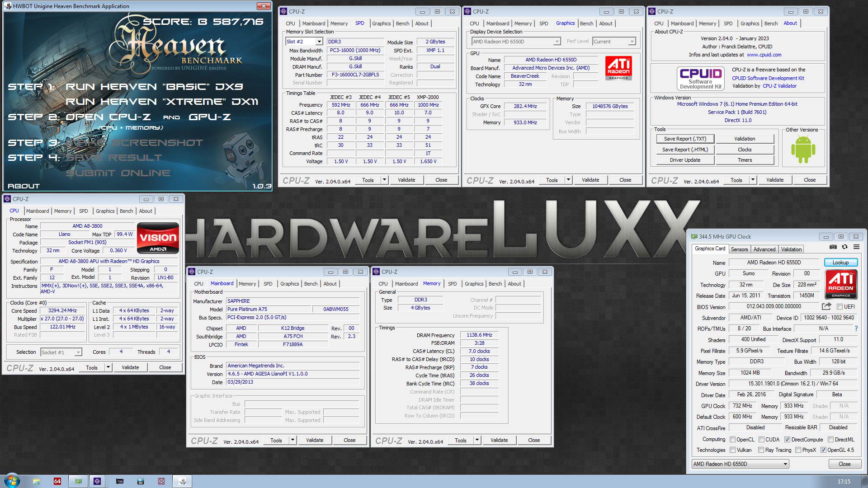
Task: Open Windows Explorer from the taskbar
Action: click(x=36, y=481)
